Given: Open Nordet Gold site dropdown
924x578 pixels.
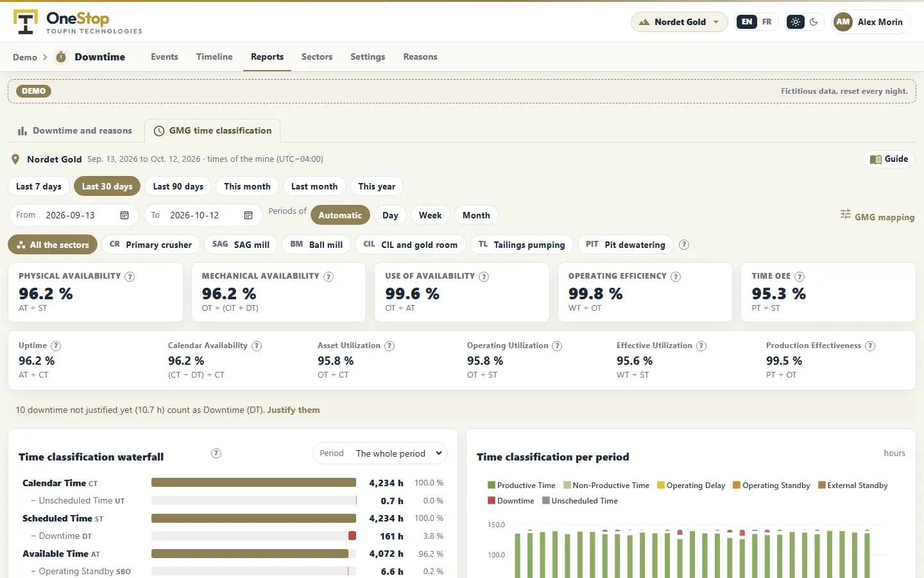Looking at the screenshot, I should pos(680,22).
